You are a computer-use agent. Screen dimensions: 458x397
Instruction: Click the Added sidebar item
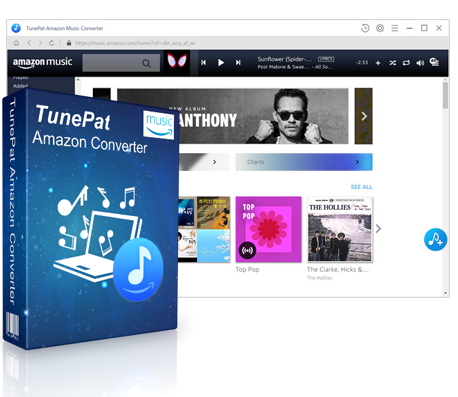(x=20, y=86)
